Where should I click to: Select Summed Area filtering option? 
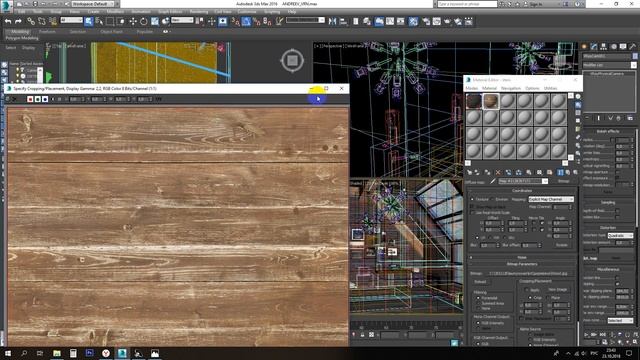(x=478, y=303)
